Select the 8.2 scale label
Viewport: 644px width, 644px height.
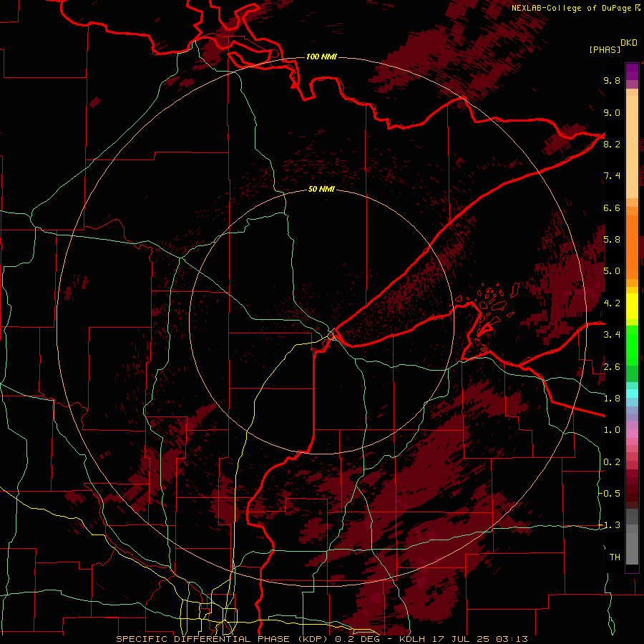(612, 144)
